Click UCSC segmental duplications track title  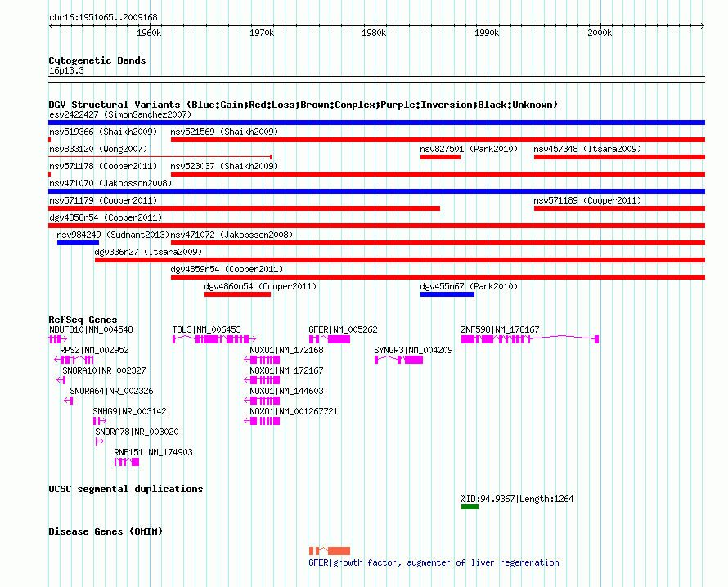pyautogui.click(x=126, y=489)
